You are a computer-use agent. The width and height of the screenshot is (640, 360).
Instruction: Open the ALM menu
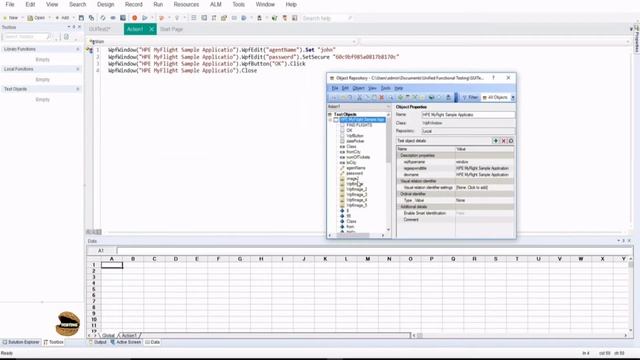click(216, 4)
